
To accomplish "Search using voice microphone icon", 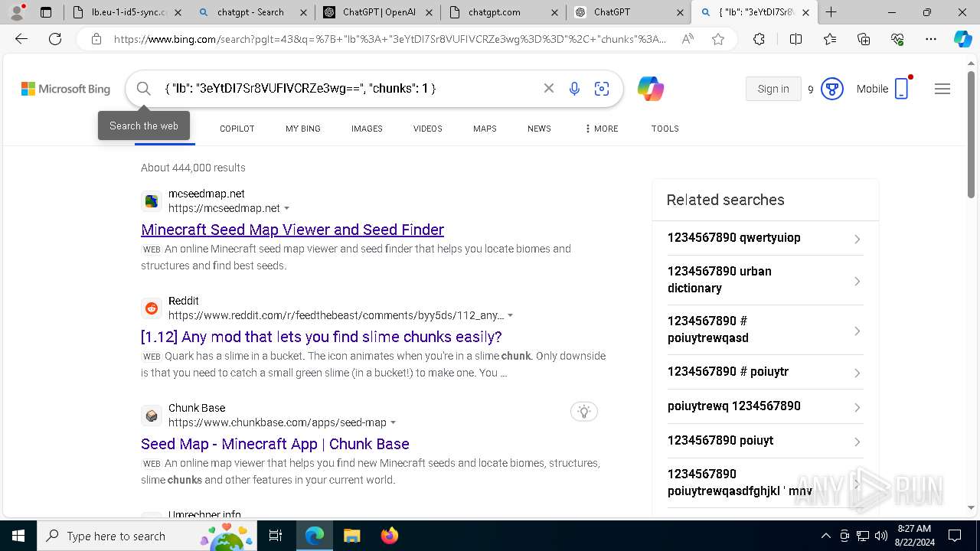I will [574, 89].
